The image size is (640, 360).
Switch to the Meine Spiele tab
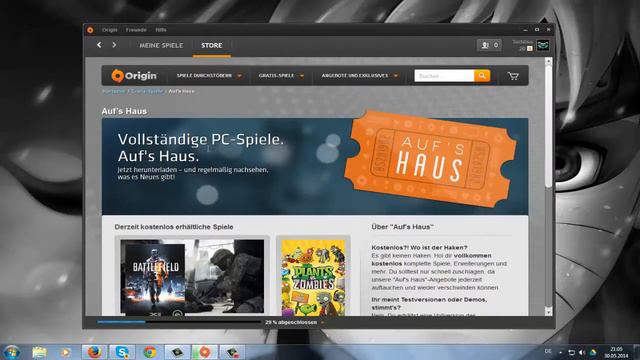(161, 45)
